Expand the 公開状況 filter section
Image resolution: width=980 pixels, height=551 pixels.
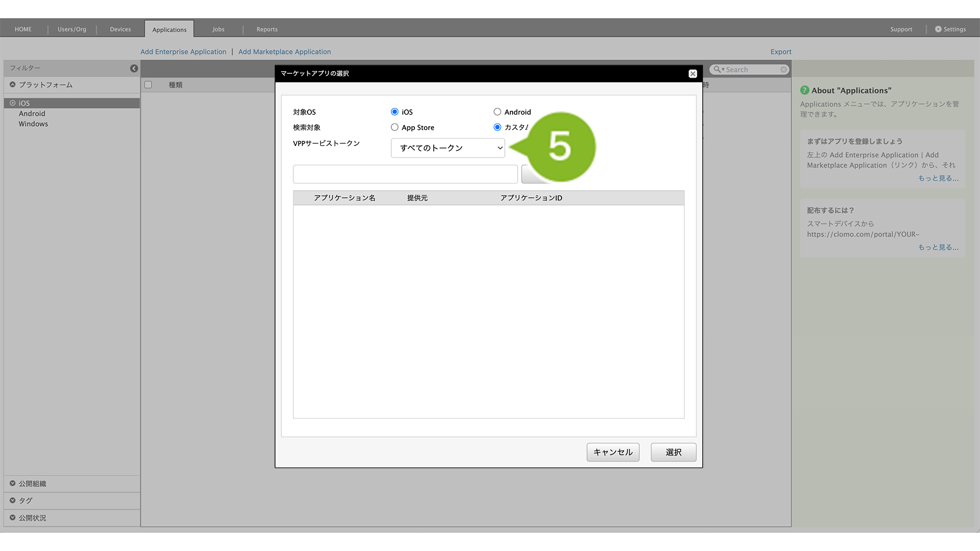(x=13, y=517)
